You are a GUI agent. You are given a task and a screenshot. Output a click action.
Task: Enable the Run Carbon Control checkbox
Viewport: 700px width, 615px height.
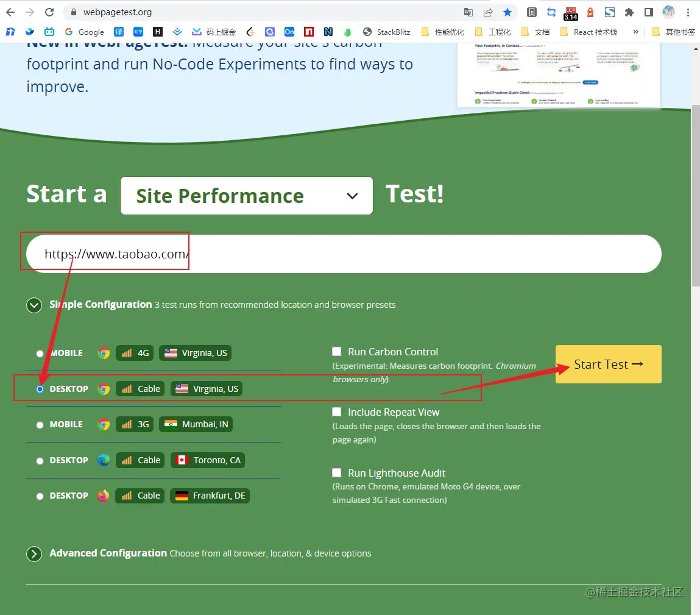pos(337,352)
